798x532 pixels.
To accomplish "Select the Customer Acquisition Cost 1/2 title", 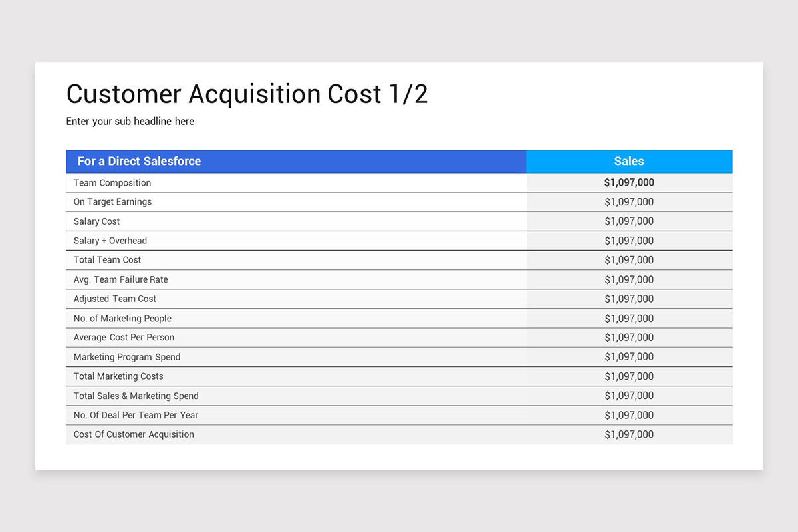I will tap(247, 94).
